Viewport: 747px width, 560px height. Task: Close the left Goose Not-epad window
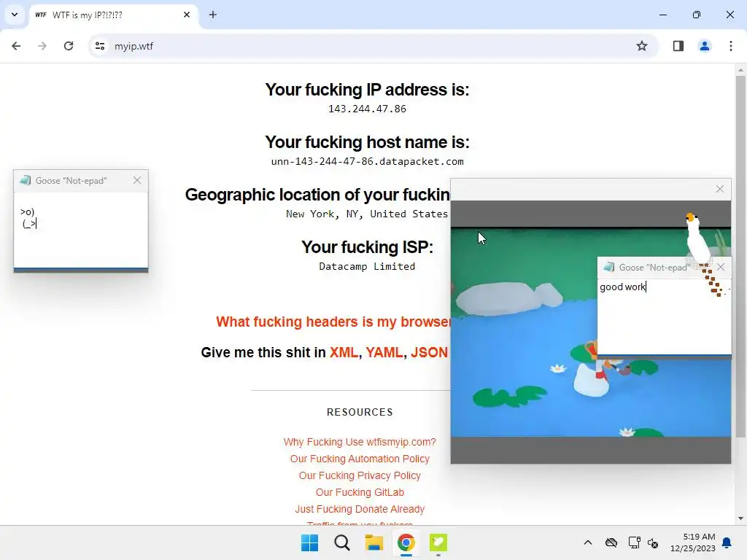(x=137, y=181)
